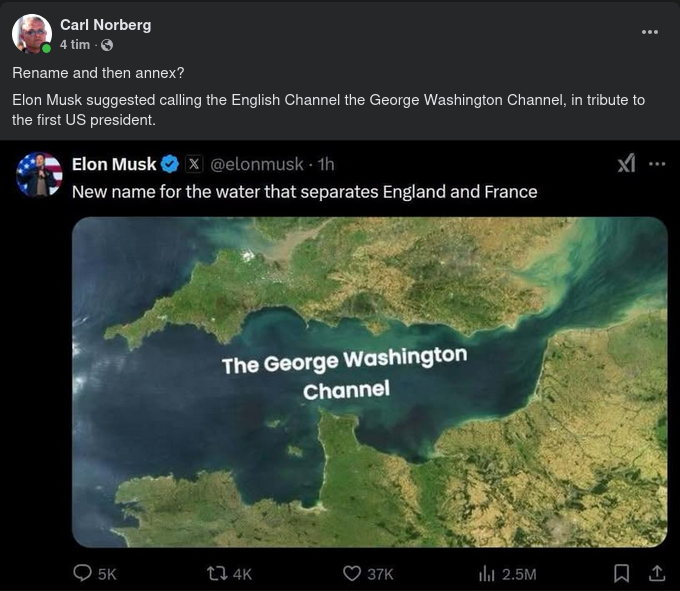Click the X affiliation badge
The height and width of the screenshot is (591, 680).
click(194, 164)
